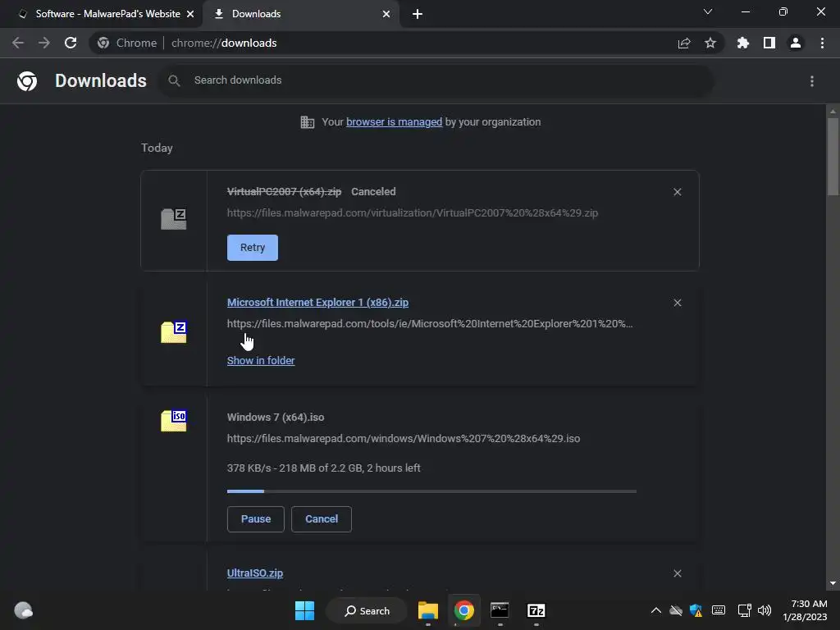This screenshot has width=840, height=630.
Task: Click the OneDrive cloud tray icon
Action: (x=676, y=610)
